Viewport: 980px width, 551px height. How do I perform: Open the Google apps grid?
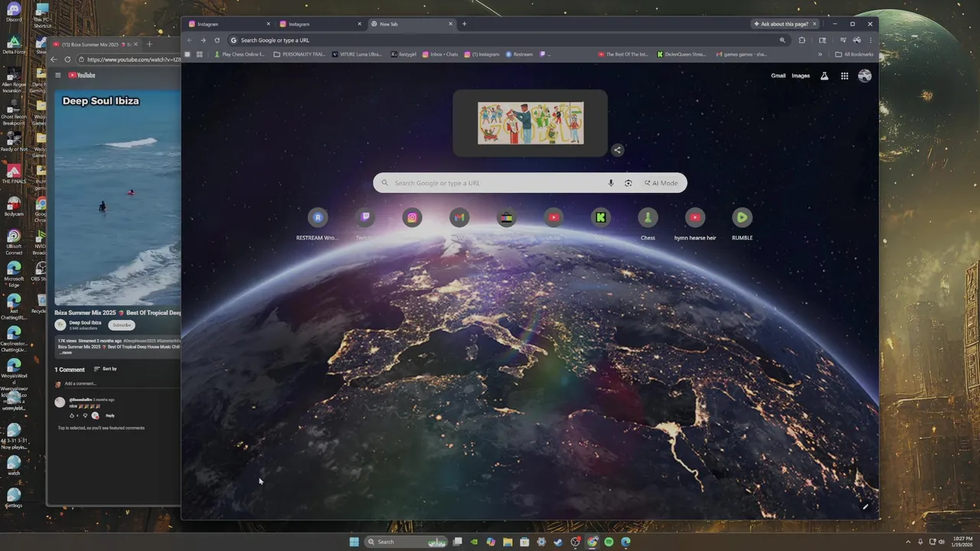[844, 76]
